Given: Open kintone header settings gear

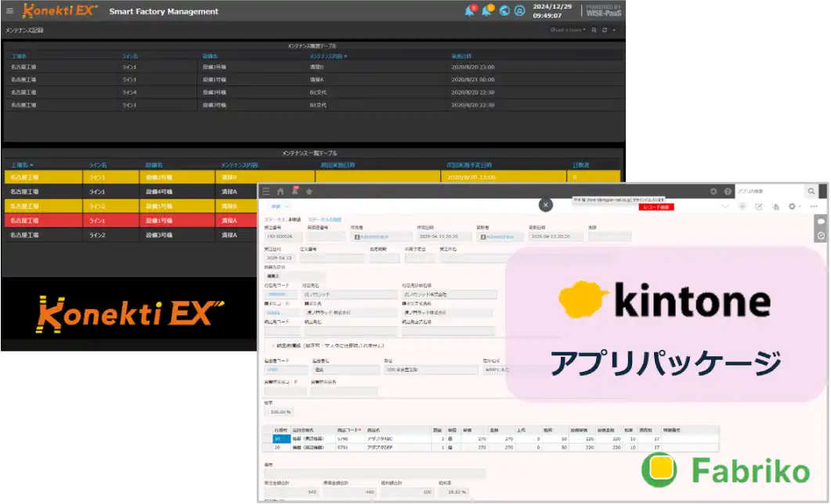Looking at the screenshot, I should pyautogui.click(x=714, y=191).
